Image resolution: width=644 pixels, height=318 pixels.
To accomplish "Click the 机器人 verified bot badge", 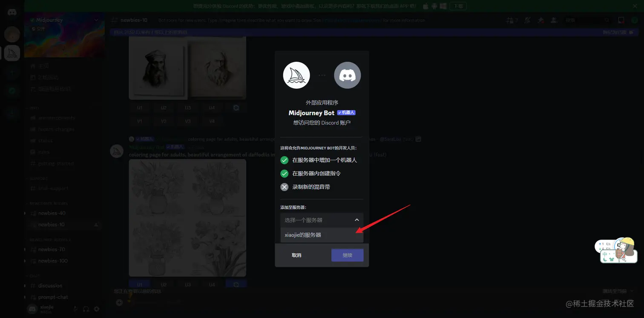I will point(346,113).
